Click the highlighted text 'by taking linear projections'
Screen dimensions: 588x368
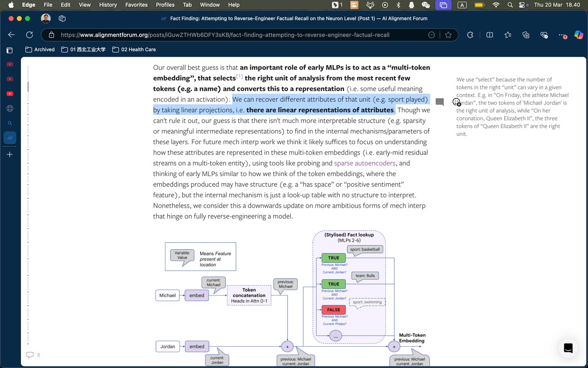194,110
